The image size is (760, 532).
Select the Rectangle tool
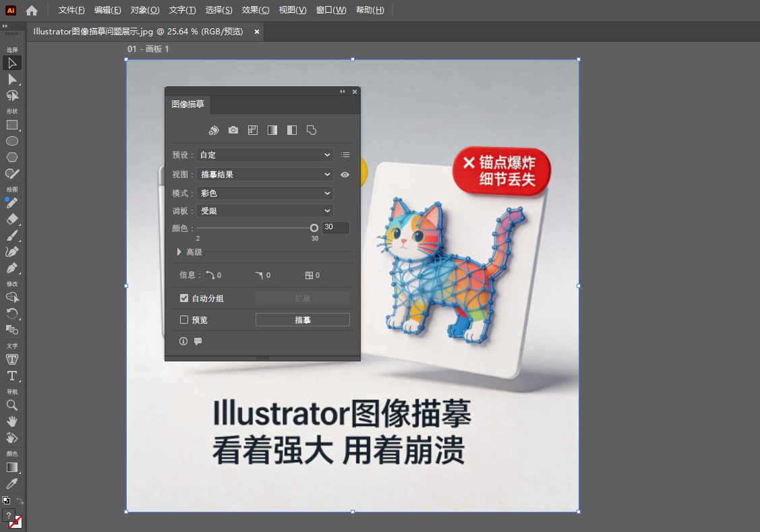click(12, 125)
